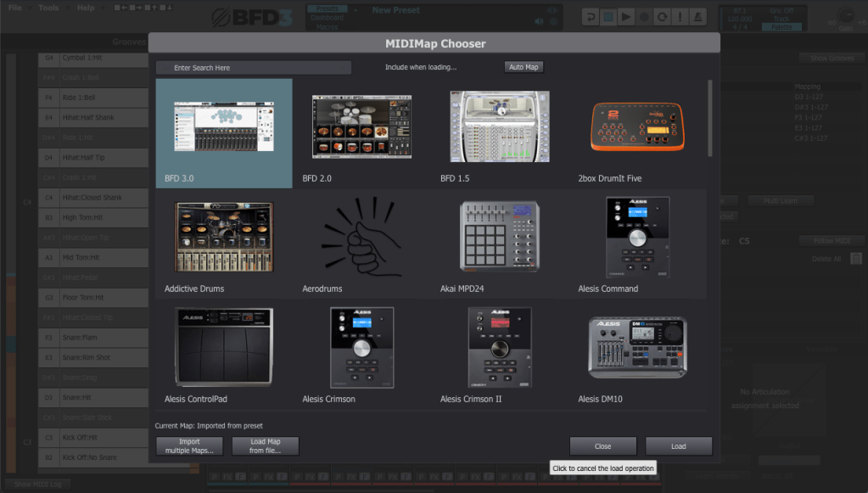Image resolution: width=868 pixels, height=493 pixels.
Task: Choose the Aerodrums hand icon map
Action: coord(361,237)
